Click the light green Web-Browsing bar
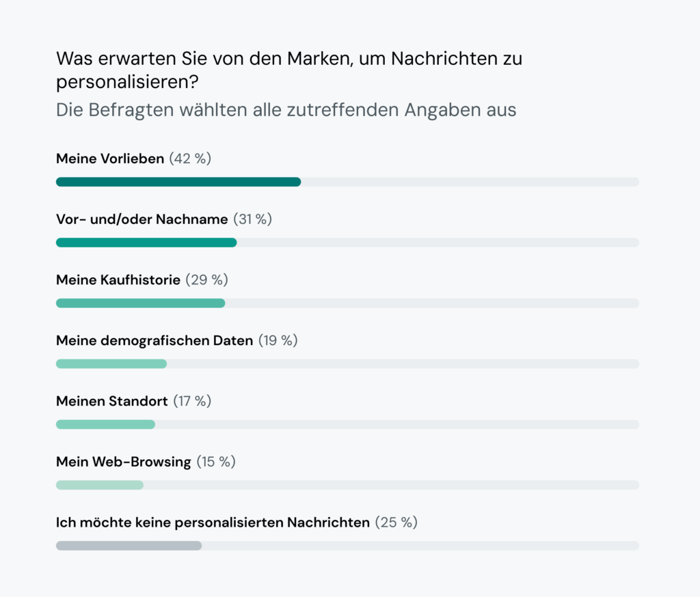Screen dimensions: 700x597 click(x=99, y=485)
